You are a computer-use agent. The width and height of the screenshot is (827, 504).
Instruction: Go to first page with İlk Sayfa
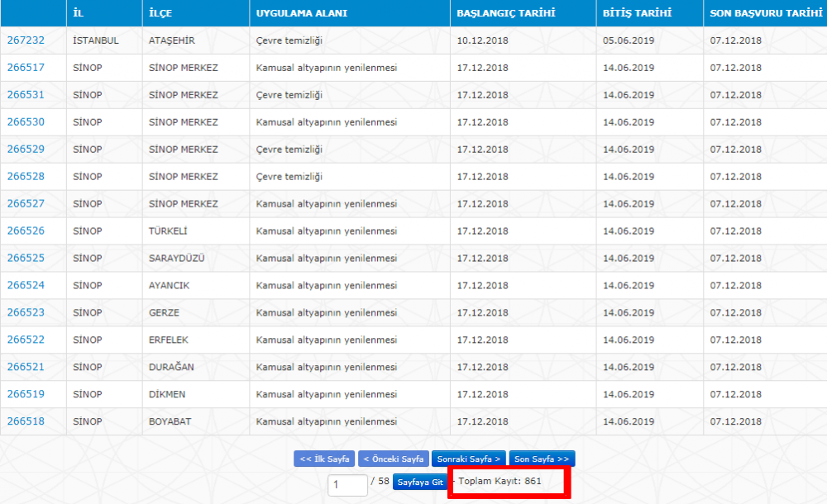coord(324,459)
